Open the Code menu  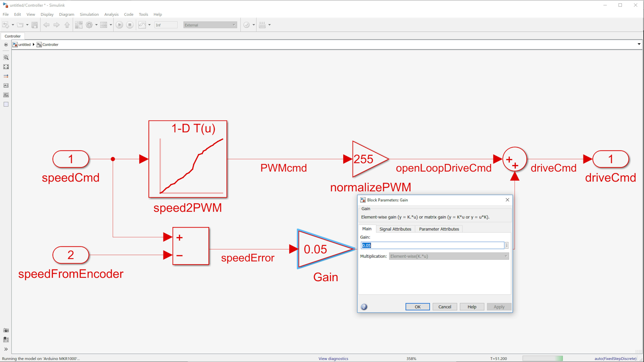pyautogui.click(x=129, y=14)
